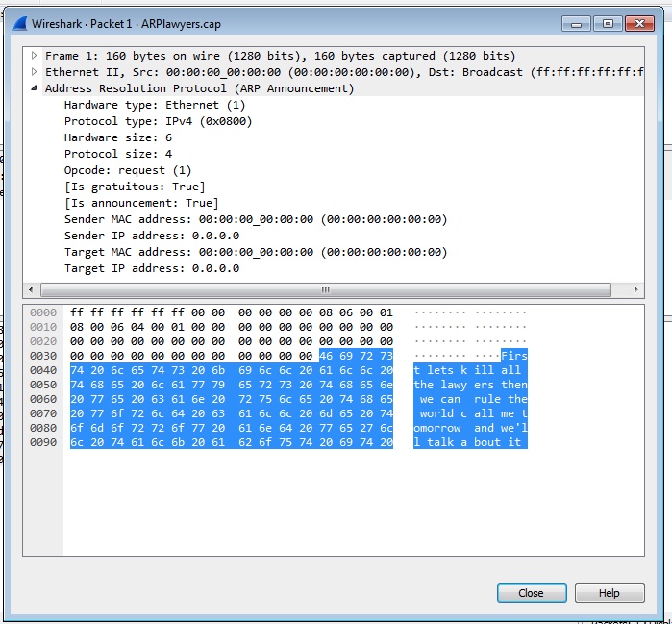Select the Ethernet II, Src row
Viewport: 672px width, 624px height.
(344, 72)
